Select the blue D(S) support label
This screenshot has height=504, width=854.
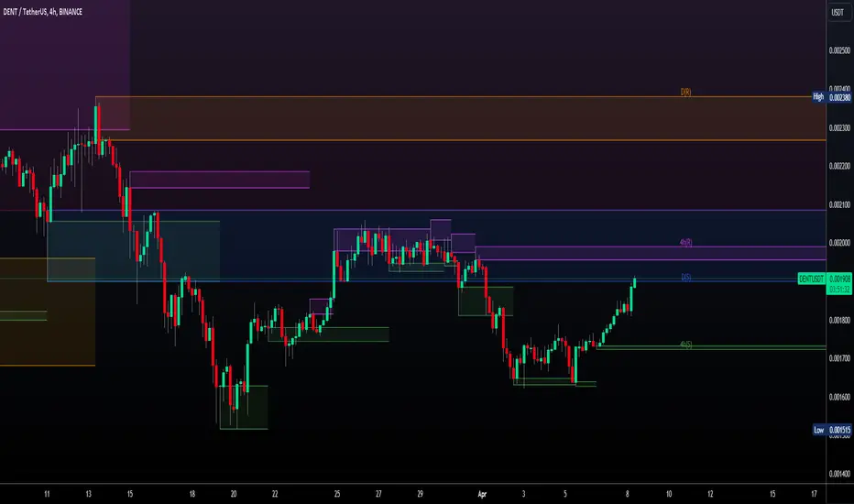click(x=686, y=278)
